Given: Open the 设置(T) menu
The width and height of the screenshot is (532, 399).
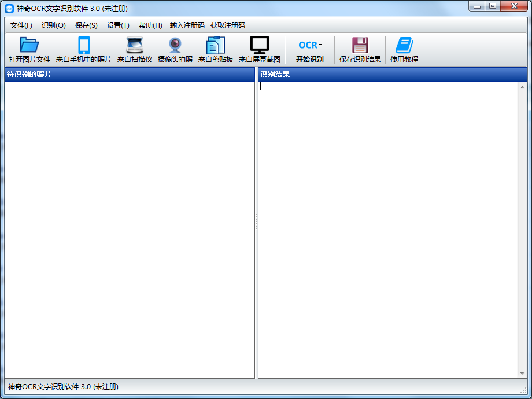Looking at the screenshot, I should [118, 25].
